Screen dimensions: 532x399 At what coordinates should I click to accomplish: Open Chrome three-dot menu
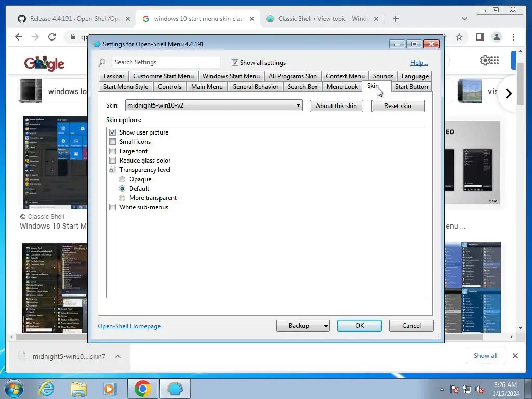tap(513, 37)
